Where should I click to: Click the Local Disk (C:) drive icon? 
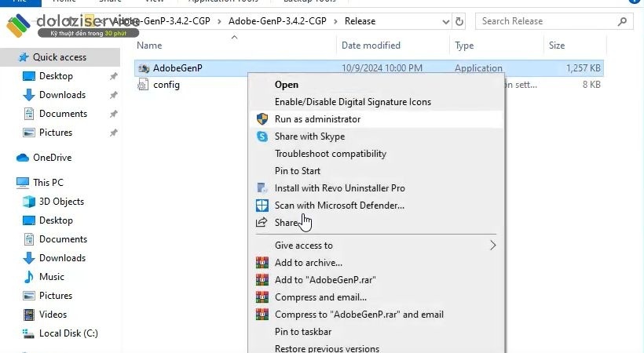[28, 333]
